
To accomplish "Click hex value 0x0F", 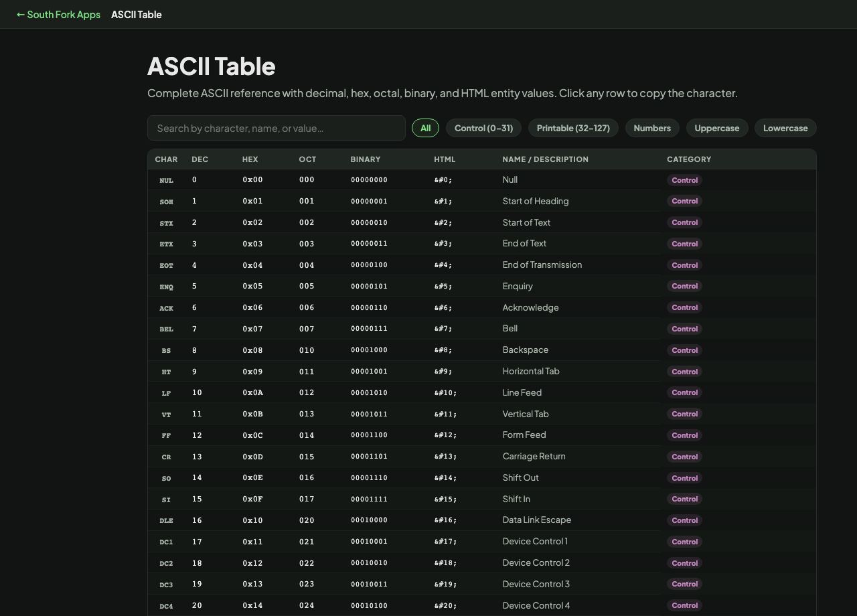I will coord(252,499).
